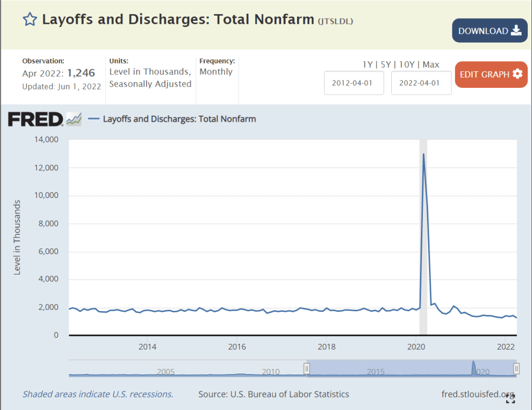The width and height of the screenshot is (532, 410).
Task: Open the 'Shaded areas indicate U.S. recessions' link
Action: 98,394
